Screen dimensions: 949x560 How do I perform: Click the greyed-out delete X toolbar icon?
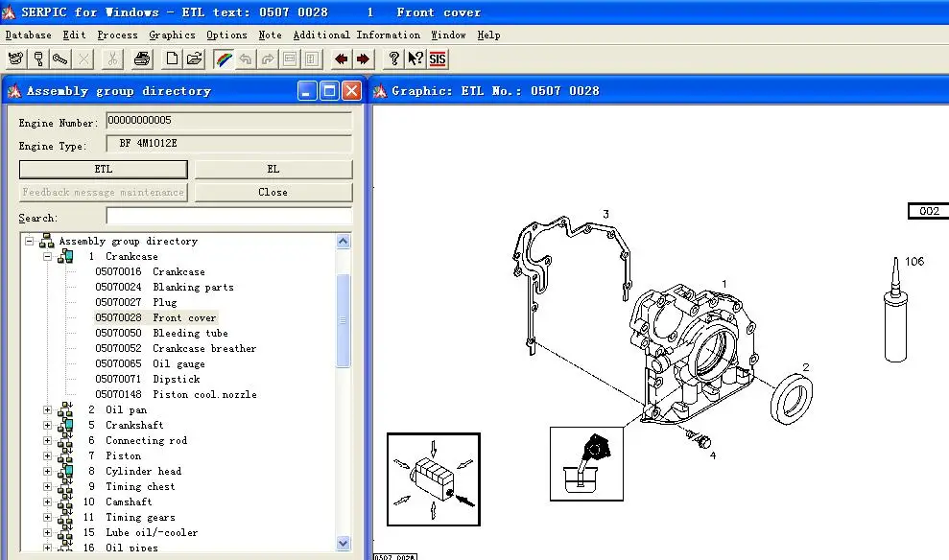tap(83, 58)
